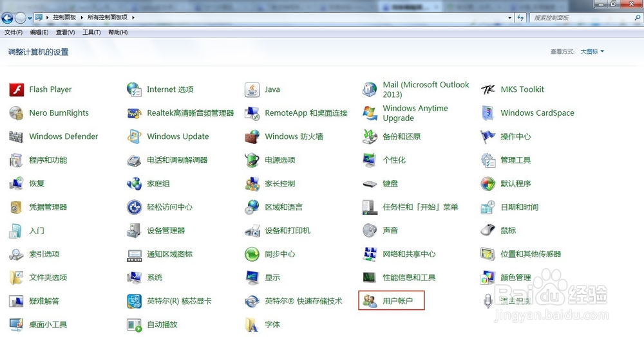The height and width of the screenshot is (337, 644).
Task: Click the address bar refresh button
Action: (x=520, y=17)
